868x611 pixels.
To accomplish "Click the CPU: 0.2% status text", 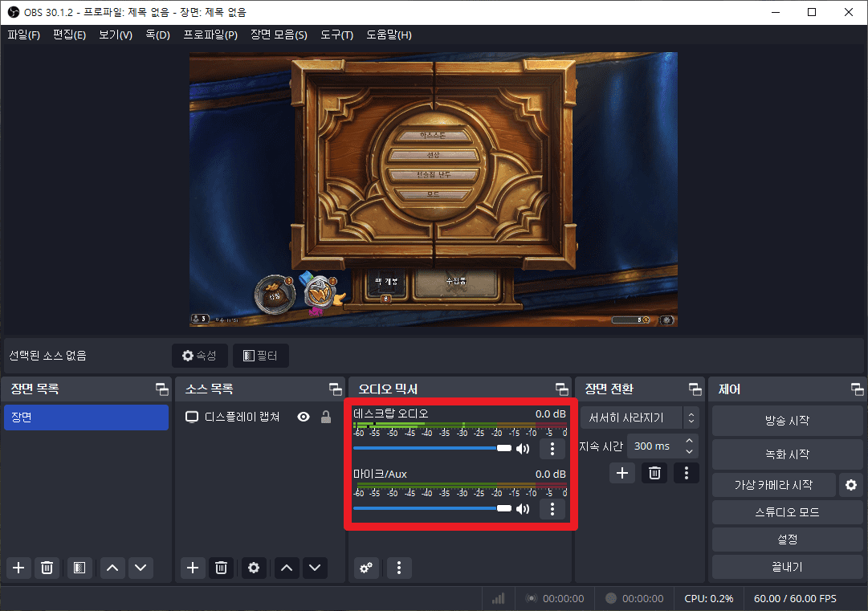I will tap(709, 599).
